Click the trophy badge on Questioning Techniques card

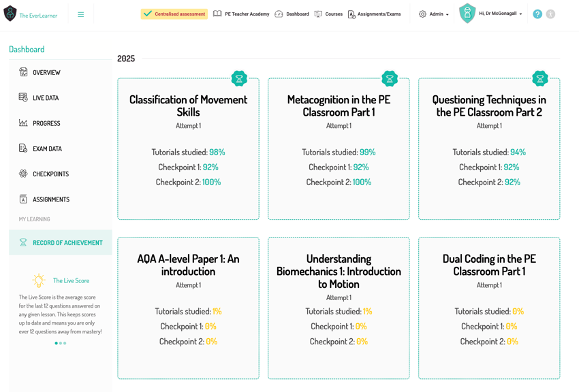coord(540,78)
